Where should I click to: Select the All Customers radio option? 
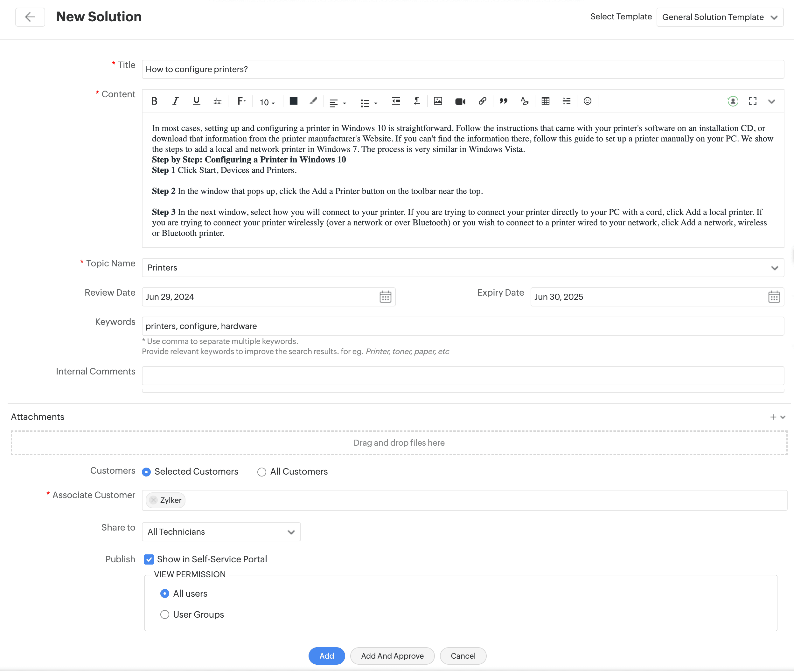click(261, 472)
